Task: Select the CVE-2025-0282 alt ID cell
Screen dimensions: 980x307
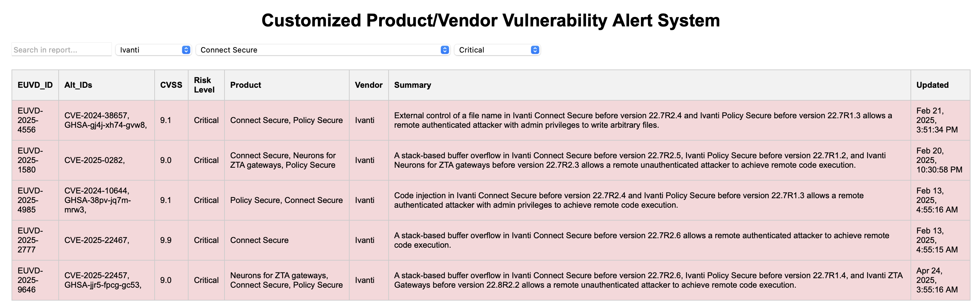Action: point(95,160)
